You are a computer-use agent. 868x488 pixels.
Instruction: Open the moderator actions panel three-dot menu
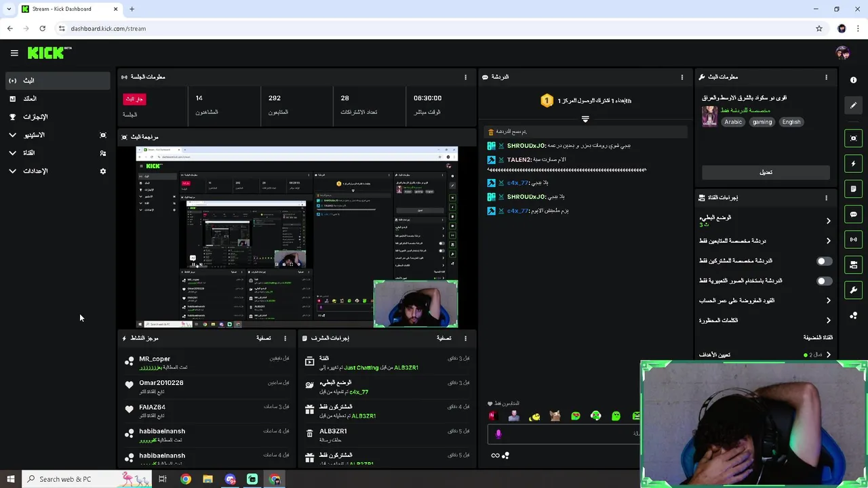point(465,338)
